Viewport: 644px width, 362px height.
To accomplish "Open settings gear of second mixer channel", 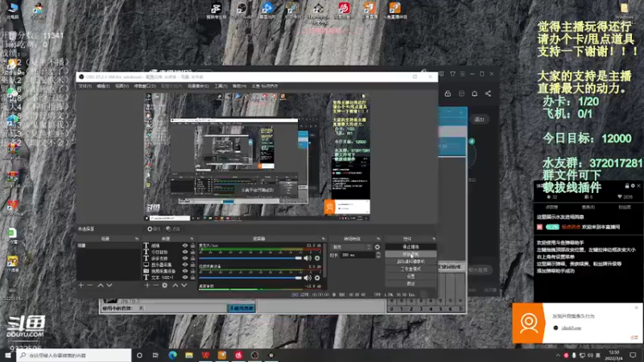I will coord(317,278).
